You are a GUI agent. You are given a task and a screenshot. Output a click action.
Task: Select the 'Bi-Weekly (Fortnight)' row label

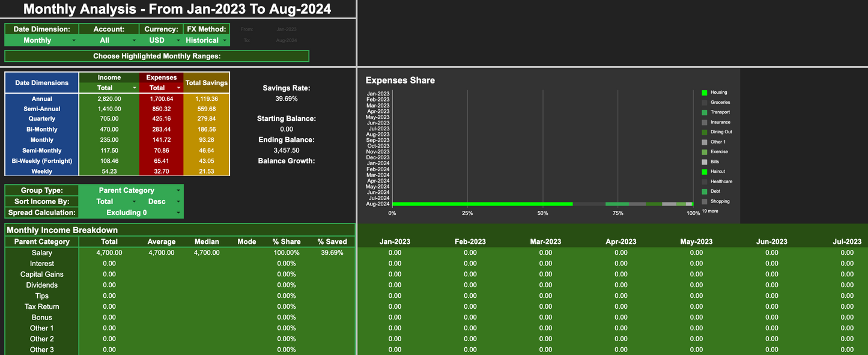click(42, 161)
